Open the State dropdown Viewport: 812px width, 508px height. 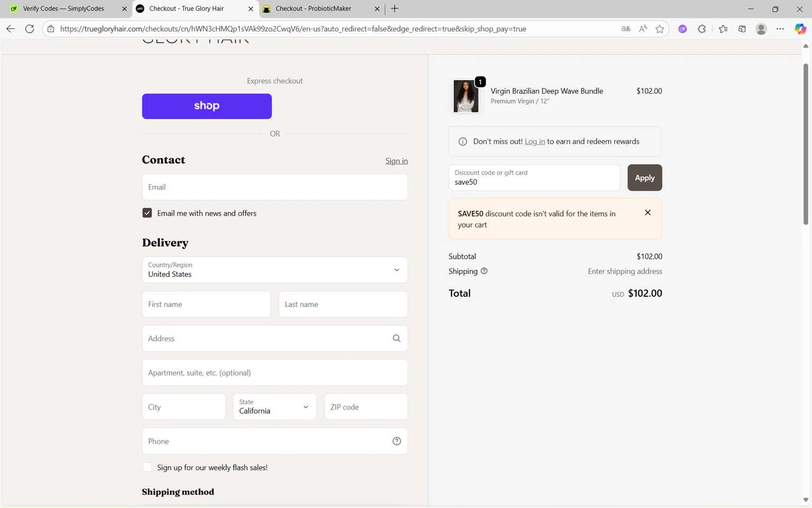(275, 407)
